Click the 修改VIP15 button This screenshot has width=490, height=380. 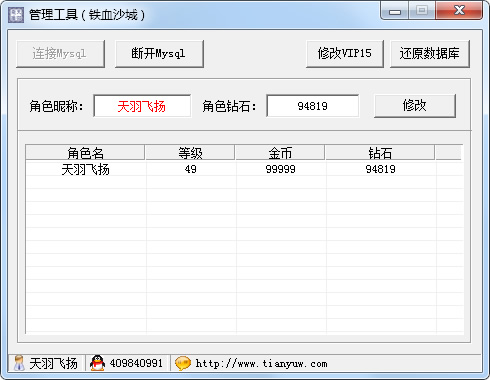(345, 54)
